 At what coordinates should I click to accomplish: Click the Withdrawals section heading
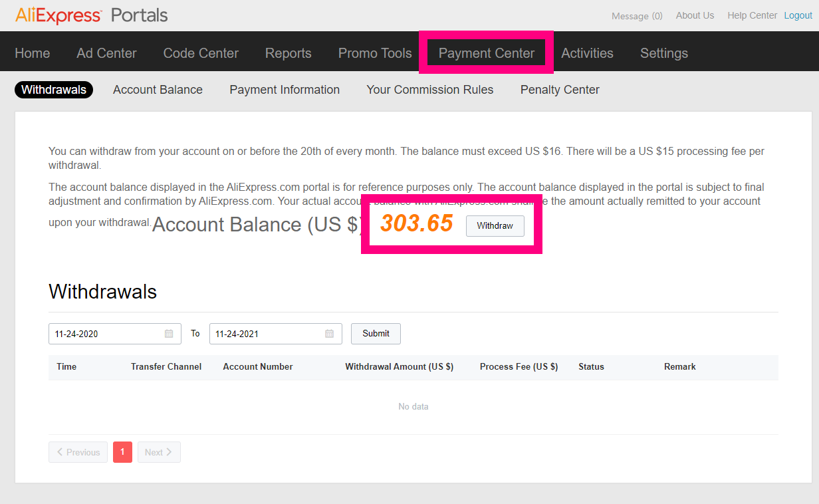(x=103, y=291)
